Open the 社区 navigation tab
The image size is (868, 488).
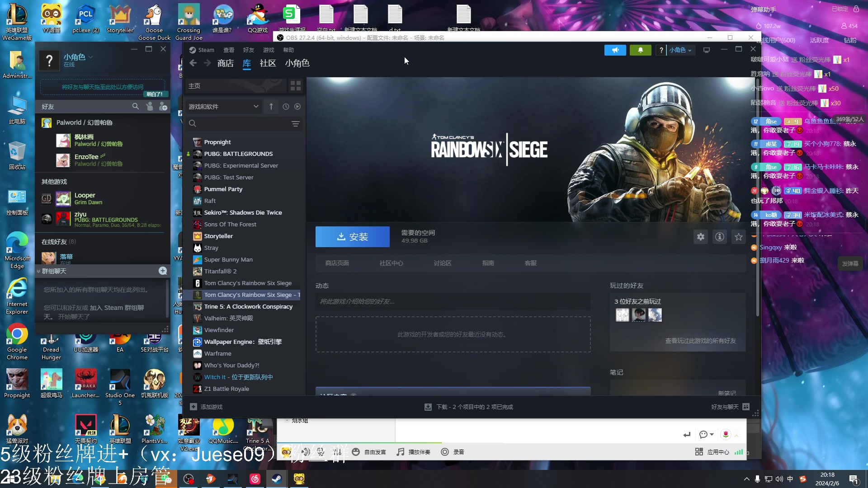pyautogui.click(x=268, y=63)
